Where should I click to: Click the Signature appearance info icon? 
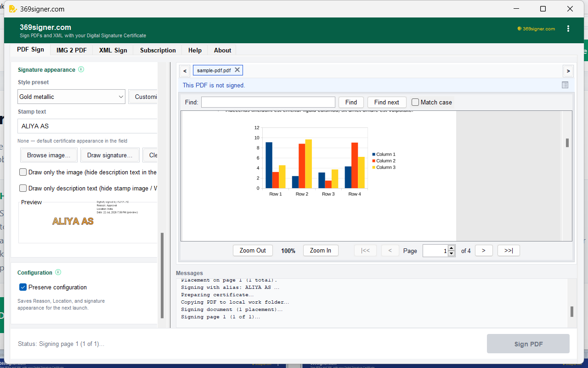81,69
